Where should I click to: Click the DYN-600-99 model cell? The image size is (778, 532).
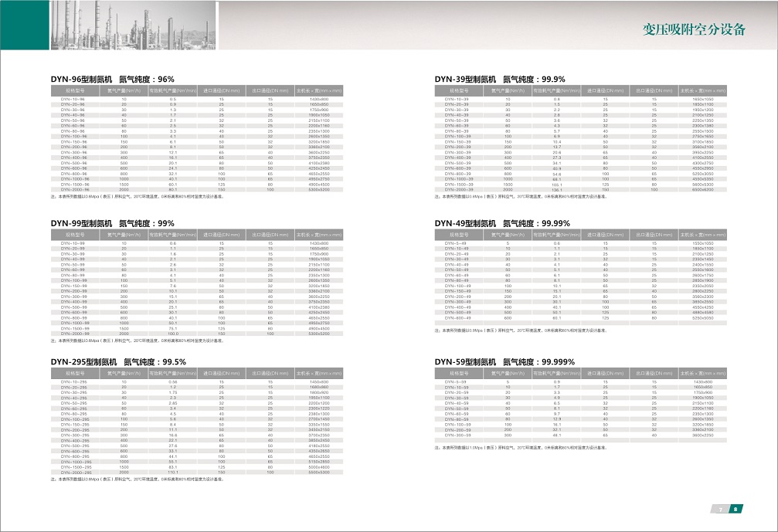pos(74,313)
